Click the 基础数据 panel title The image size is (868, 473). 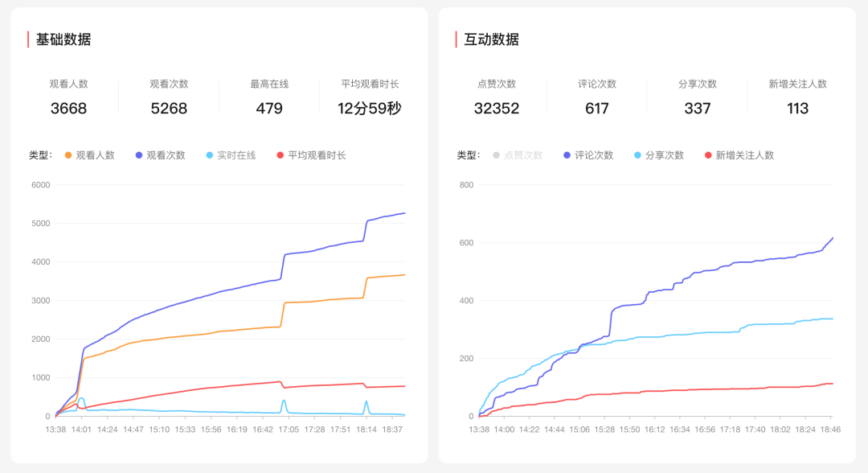coord(63,39)
